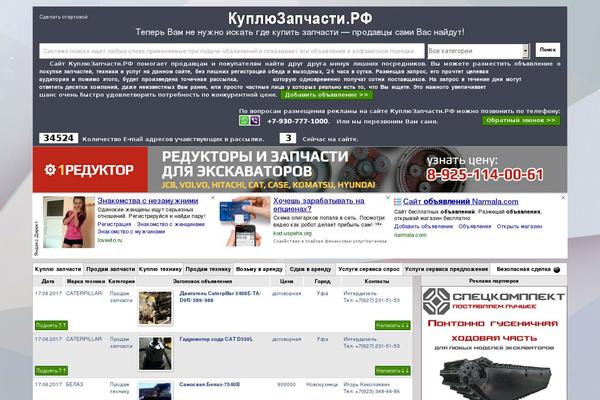Click Хочешь зарабатывать на опционах headline
This screenshot has width=600, height=400.
tap(319, 205)
